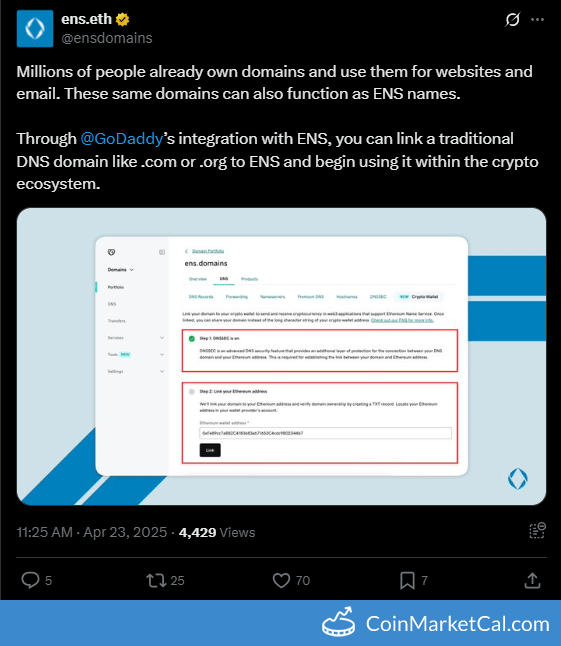561x646 pixels.
Task: Click the Ethereum wallet address field
Action: pos(325,433)
